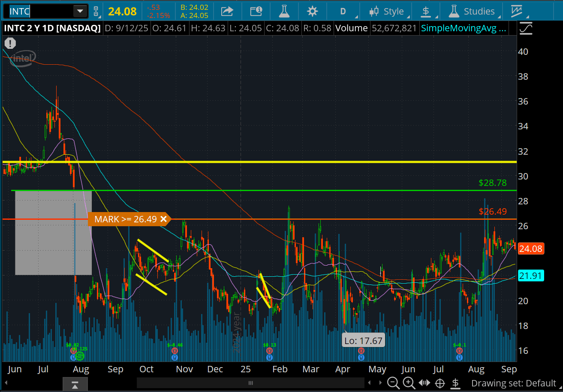This screenshot has width=563, height=392.
Task: Click the INTC 2 Y 1D [NASDAQ] title
Action: 52,29
